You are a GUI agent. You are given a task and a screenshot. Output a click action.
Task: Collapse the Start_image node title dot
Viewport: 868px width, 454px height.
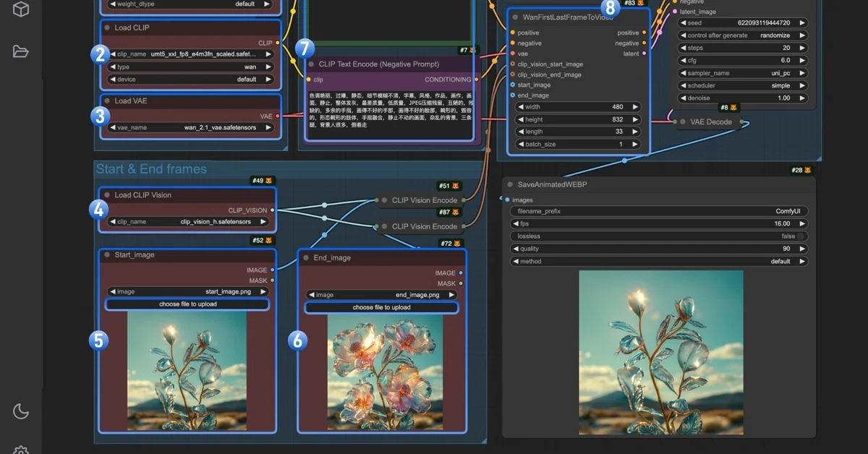[106, 255]
